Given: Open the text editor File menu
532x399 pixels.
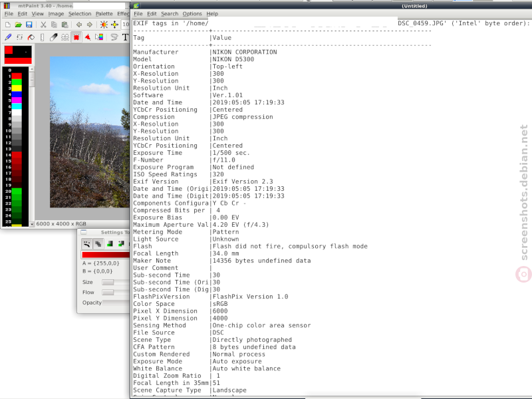Looking at the screenshot, I should 138,14.
